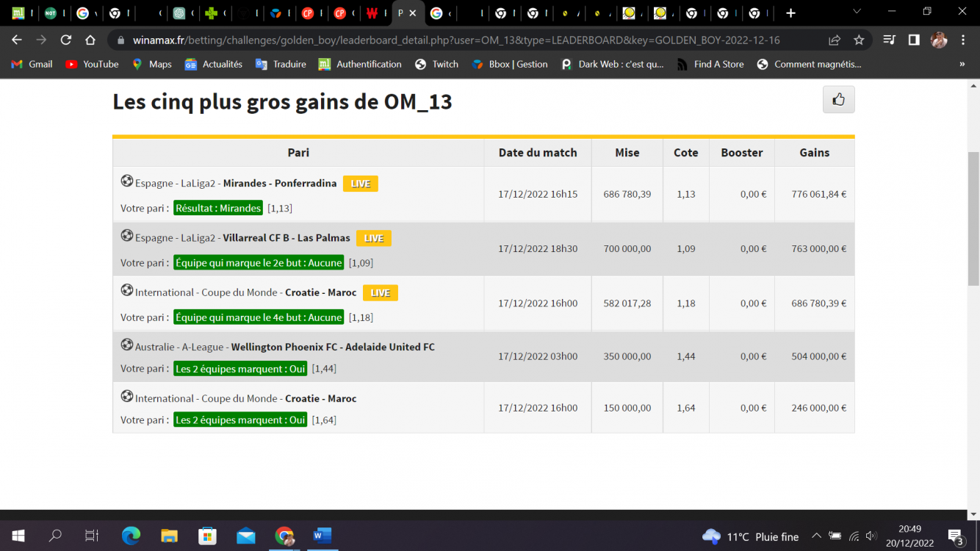Viewport: 980px width, 551px height.
Task: Toggle the browser side panel
Action: pos(914,40)
